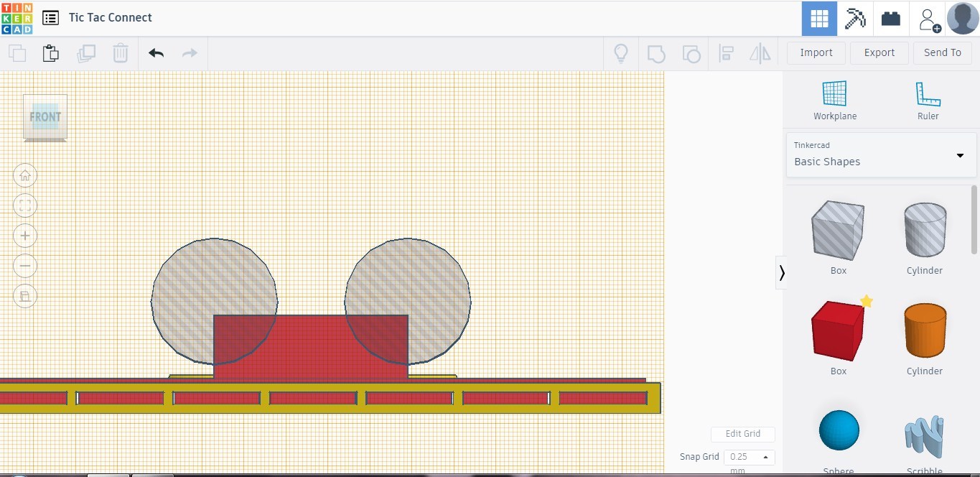This screenshot has width=980, height=477.
Task: Click the Send To button
Action: click(943, 52)
